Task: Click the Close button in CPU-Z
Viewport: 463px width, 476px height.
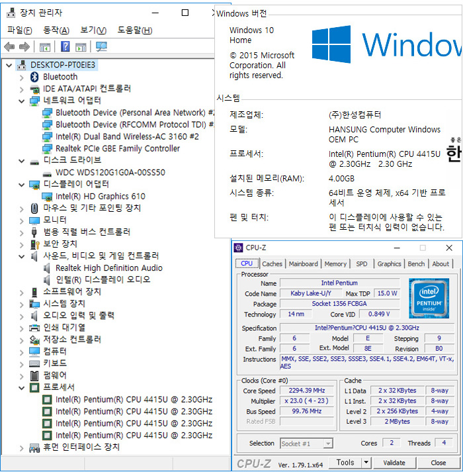Action: tap(438, 463)
